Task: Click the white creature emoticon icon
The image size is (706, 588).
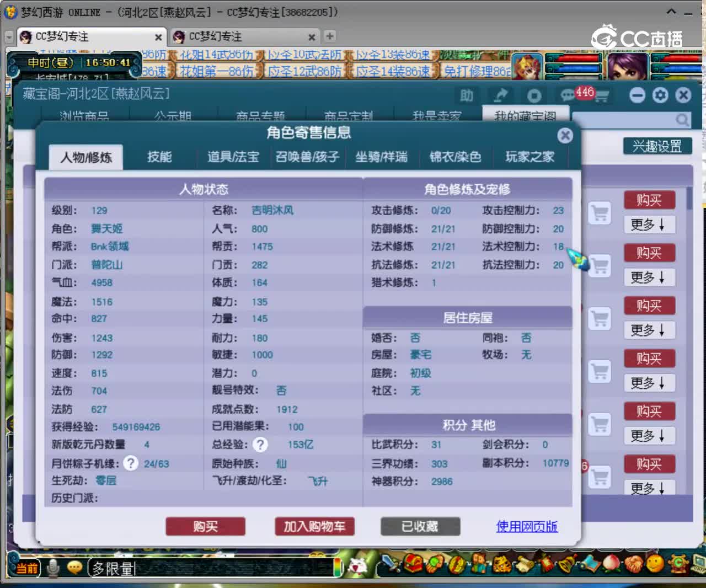Action: [x=359, y=566]
